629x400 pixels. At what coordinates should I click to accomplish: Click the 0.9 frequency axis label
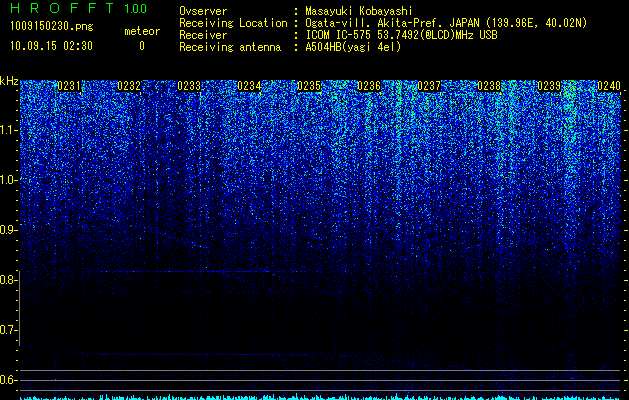[8, 230]
